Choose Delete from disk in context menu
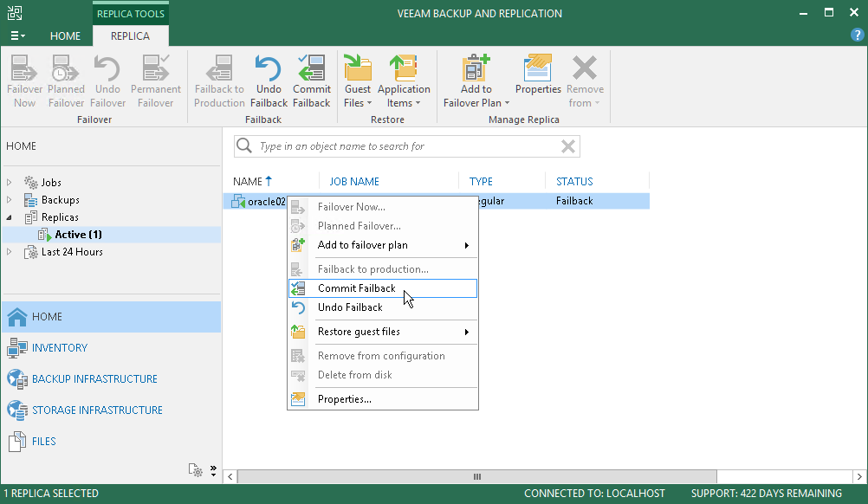868x504 pixels. [x=383, y=375]
